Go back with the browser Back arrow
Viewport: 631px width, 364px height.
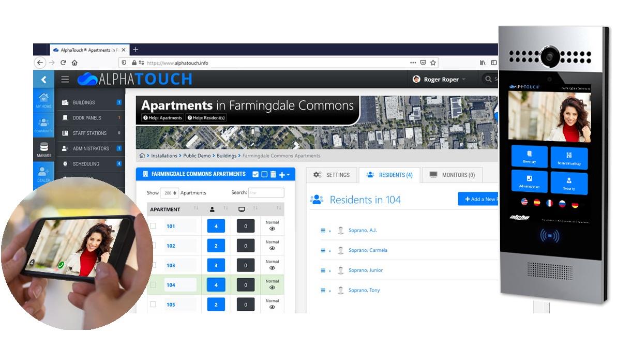pos(40,63)
